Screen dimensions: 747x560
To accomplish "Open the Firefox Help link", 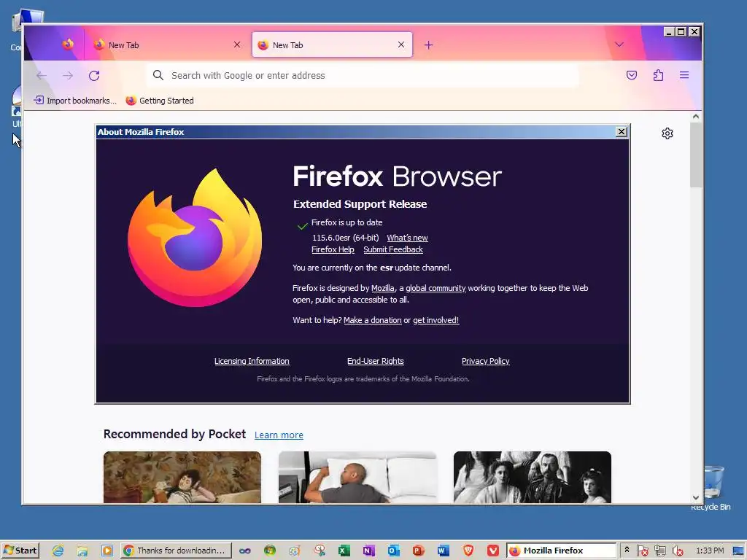I will [333, 249].
